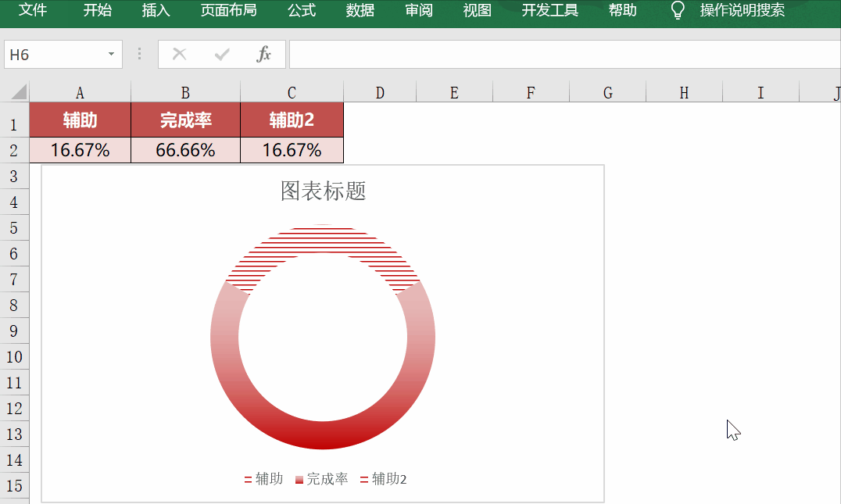Click the Select All corner triangle

coord(19,92)
